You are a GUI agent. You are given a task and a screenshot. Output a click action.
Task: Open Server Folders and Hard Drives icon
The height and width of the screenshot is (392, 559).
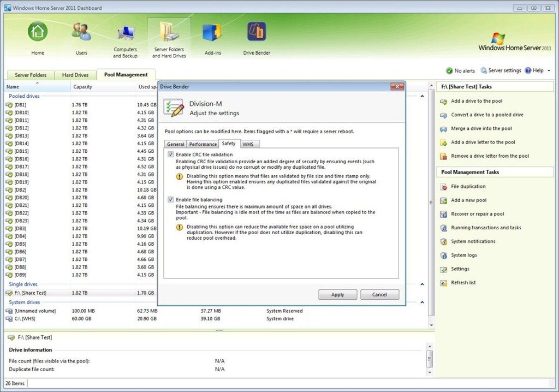tap(169, 32)
